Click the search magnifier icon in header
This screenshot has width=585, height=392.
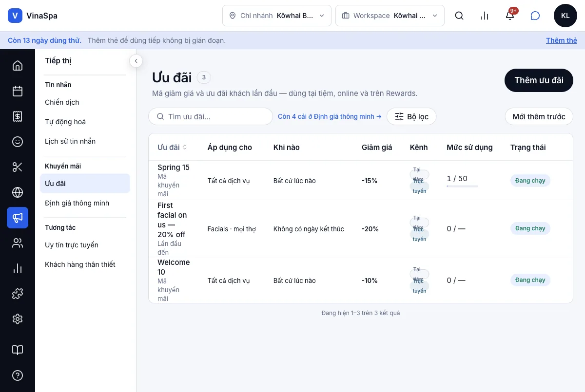459,16
